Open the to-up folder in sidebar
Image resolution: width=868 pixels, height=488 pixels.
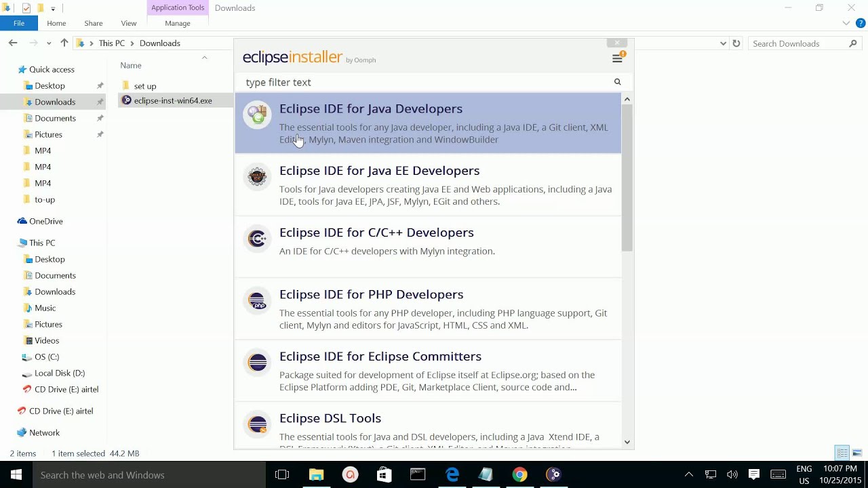click(45, 199)
